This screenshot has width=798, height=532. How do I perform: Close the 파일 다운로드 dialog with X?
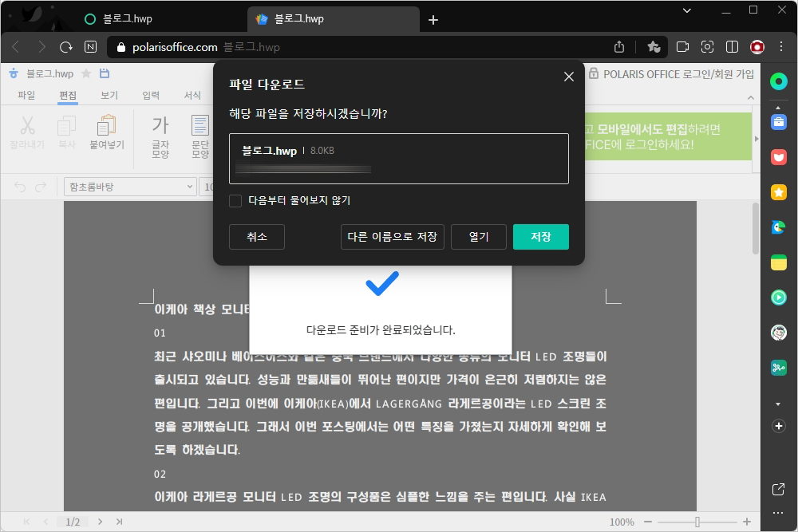click(569, 77)
